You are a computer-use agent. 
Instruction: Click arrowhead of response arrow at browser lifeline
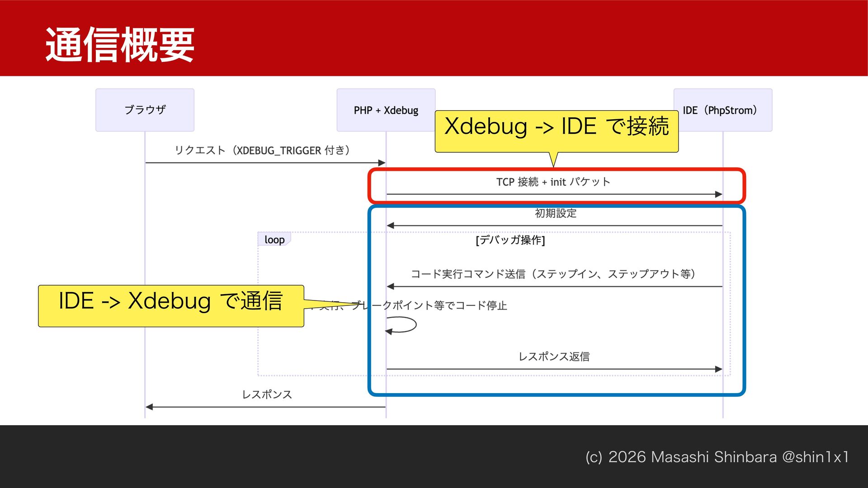tap(150, 407)
